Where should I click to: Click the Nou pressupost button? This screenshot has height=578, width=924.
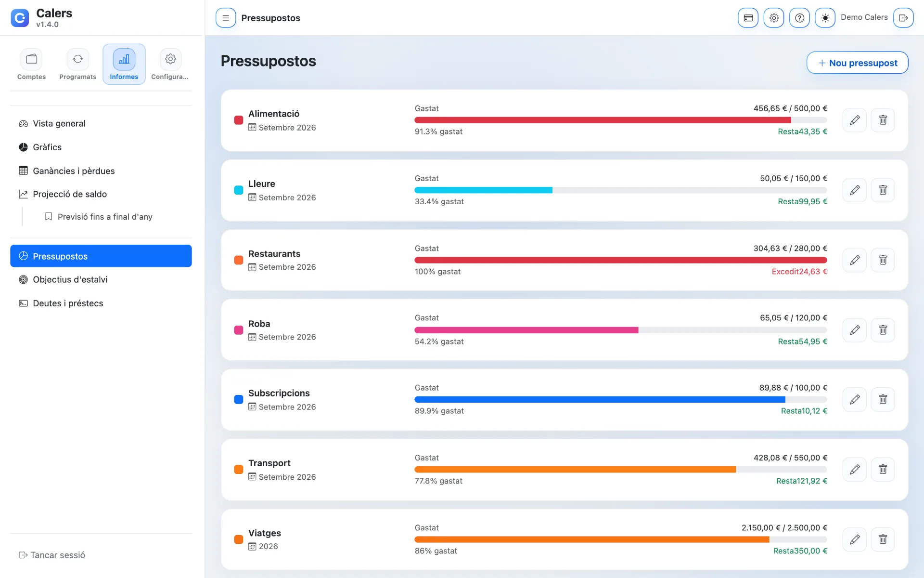coord(857,63)
